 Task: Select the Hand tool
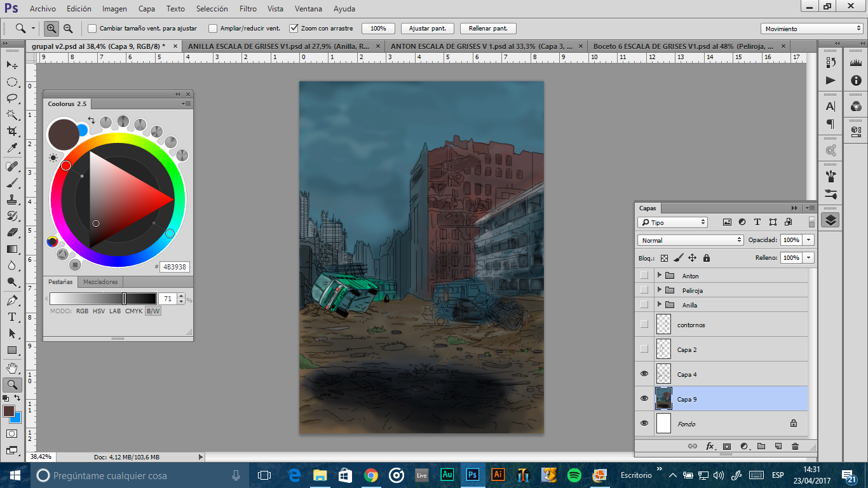pos(12,368)
